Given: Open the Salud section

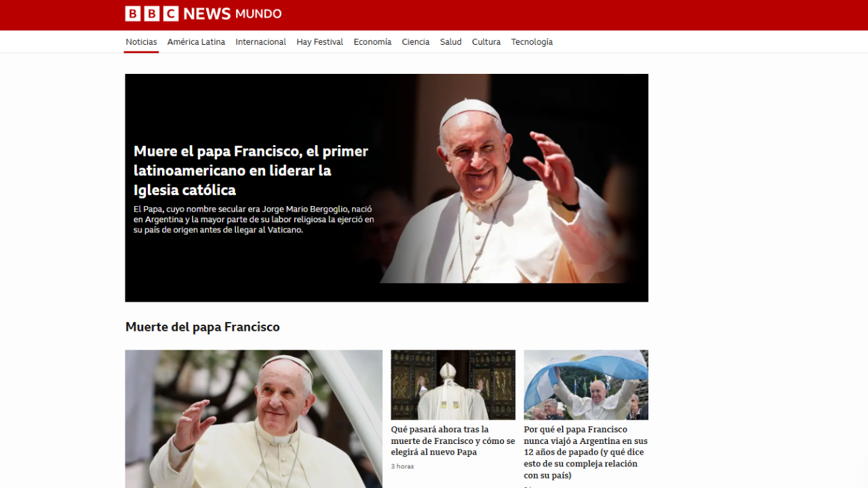Looking at the screenshot, I should (x=450, y=42).
